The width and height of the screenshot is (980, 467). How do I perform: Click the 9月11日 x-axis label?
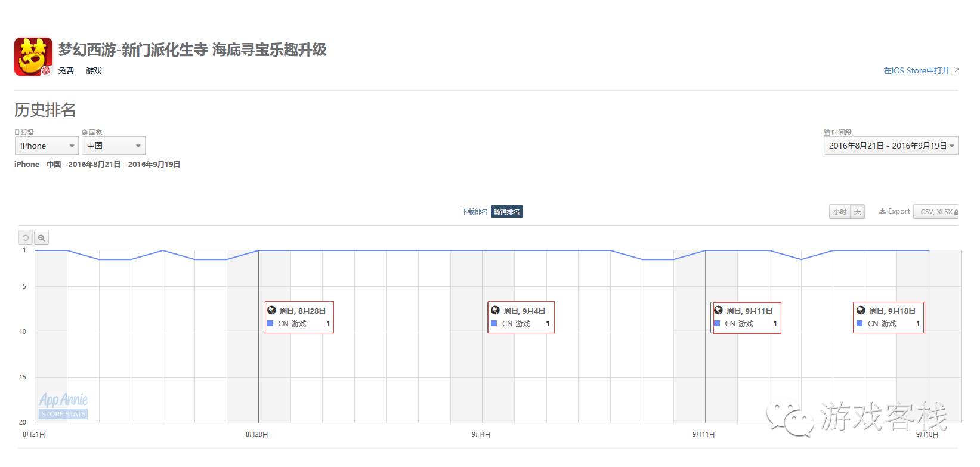[704, 434]
